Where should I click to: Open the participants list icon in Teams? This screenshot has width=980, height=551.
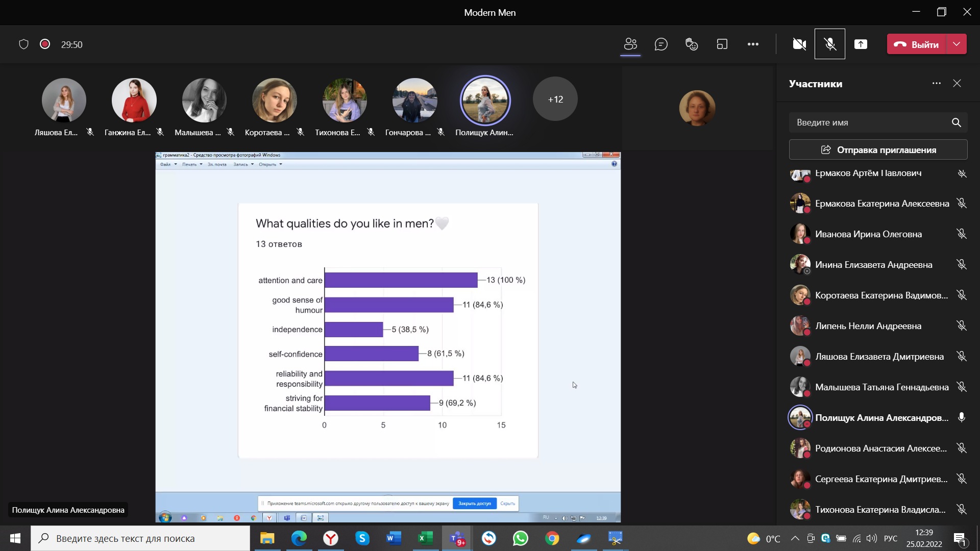(630, 44)
